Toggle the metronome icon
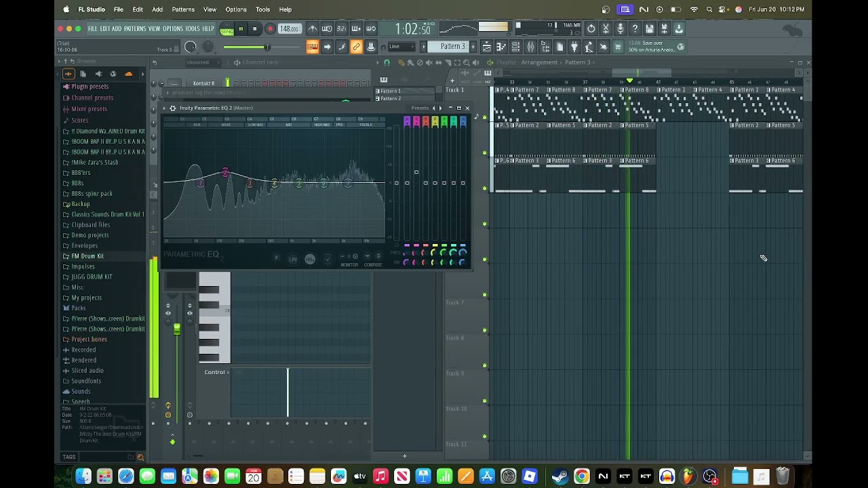This screenshot has height=488, width=868. [x=312, y=29]
